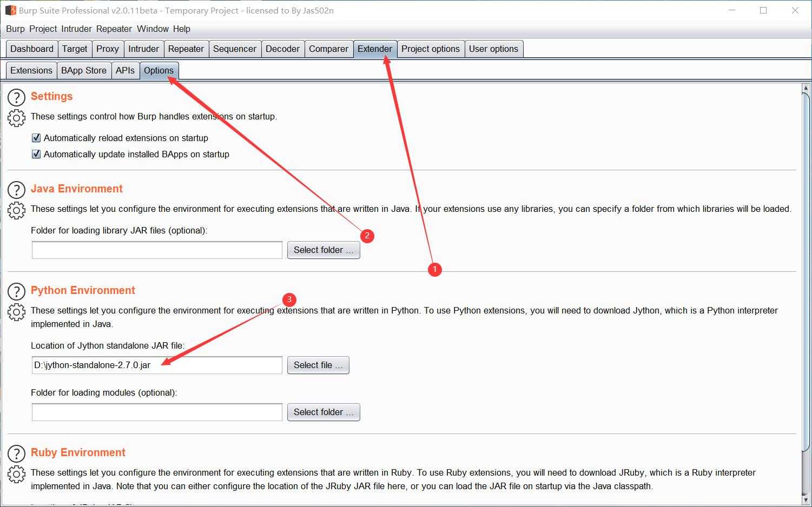Open the APIs sub-tab
The image size is (812, 507).
(125, 70)
